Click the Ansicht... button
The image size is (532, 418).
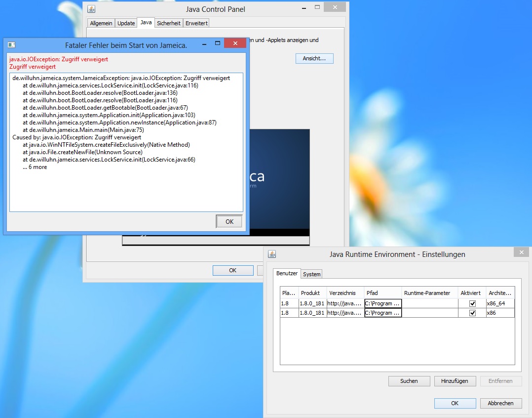click(314, 58)
